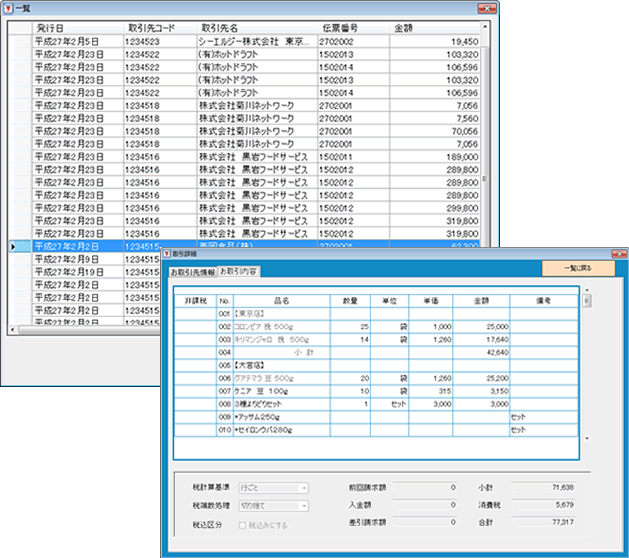Click the 数量 column header
The image size is (629, 558).
350,301
